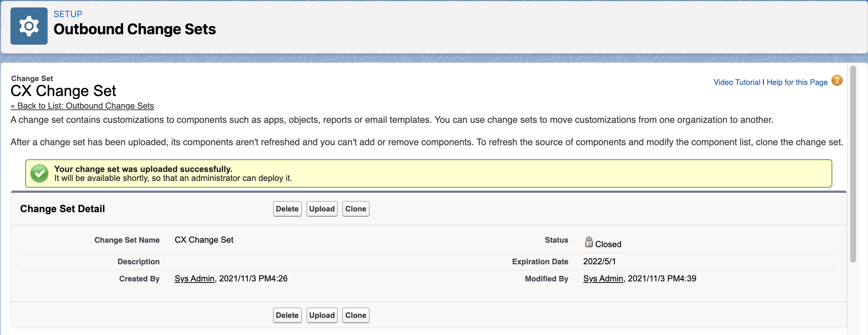The width and height of the screenshot is (868, 335).
Task: Open Help for this Page link
Action: tap(797, 82)
